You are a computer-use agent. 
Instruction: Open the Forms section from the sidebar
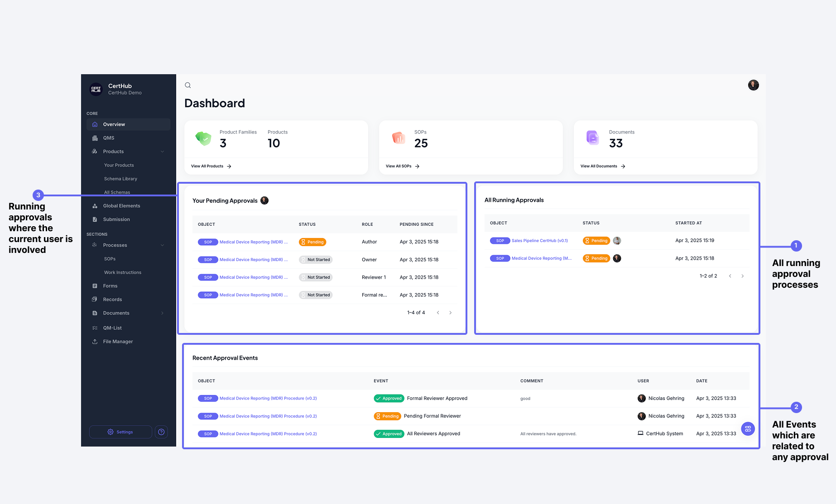[95, 286]
